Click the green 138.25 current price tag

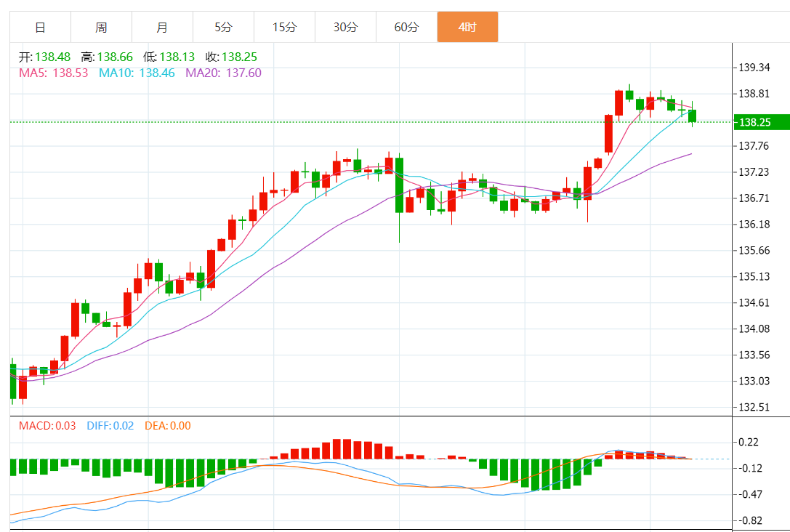pos(760,122)
